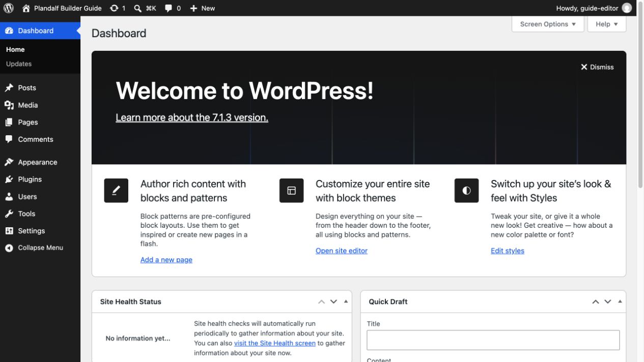Viewport: 644px width, 362px height.
Task: Click visit the Site Health screen link
Action: pyautogui.click(x=275, y=343)
